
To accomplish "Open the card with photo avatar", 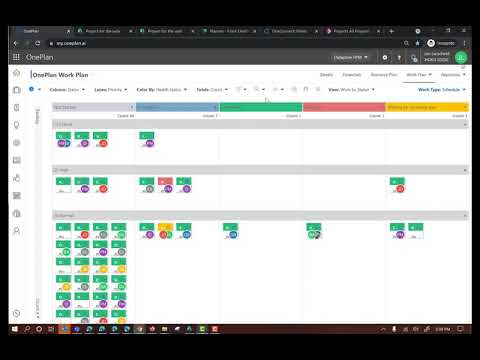I will [x=314, y=231].
